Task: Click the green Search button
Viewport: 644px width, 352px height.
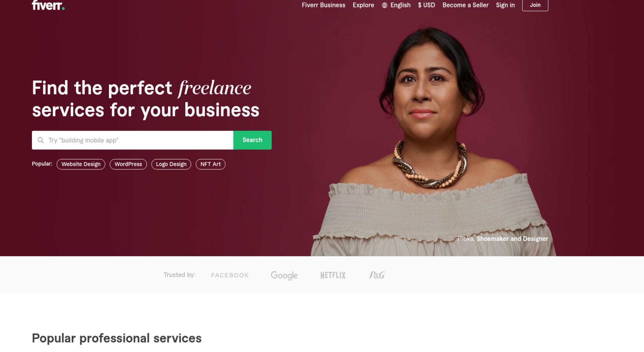Action: pos(252,140)
